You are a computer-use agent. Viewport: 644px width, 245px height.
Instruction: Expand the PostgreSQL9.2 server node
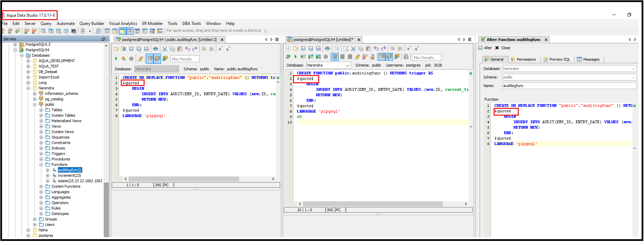[x=15, y=45]
